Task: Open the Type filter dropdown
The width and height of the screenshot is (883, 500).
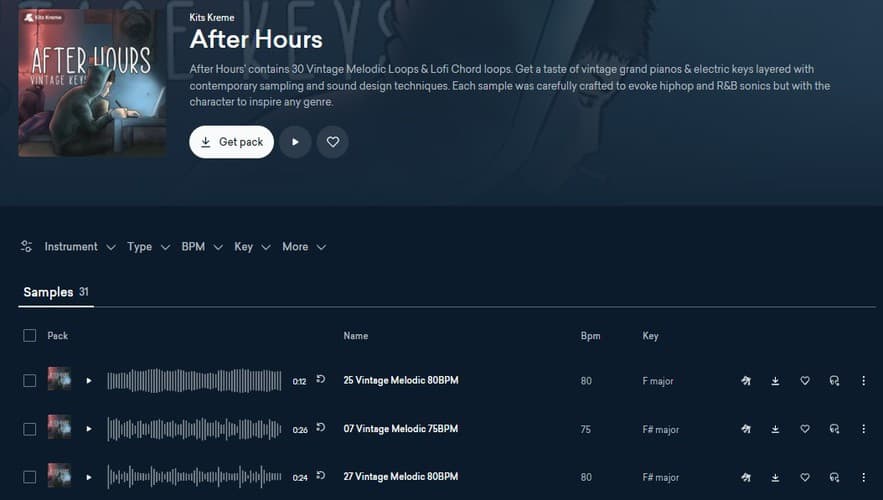Action: click(x=148, y=247)
